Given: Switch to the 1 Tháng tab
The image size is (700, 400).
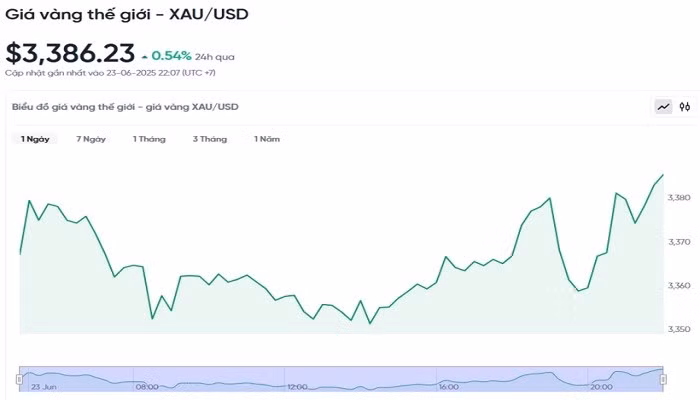Looking at the screenshot, I should tap(149, 139).
